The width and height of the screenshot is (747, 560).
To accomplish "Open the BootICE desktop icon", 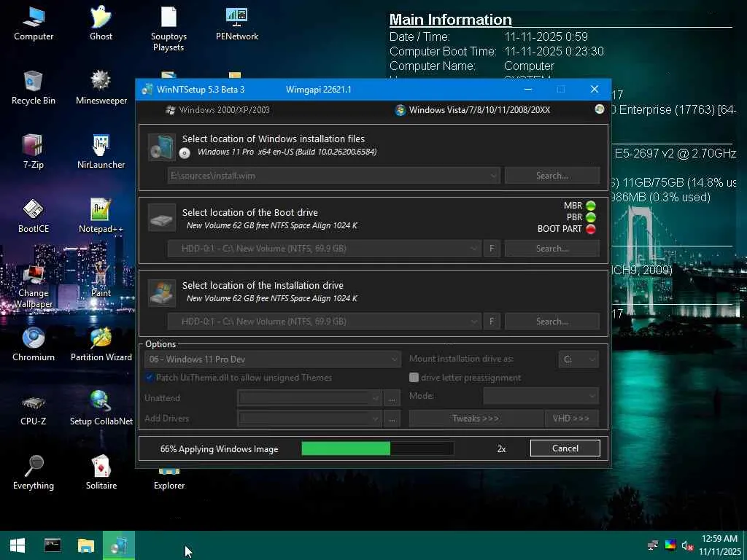I will pos(34,216).
